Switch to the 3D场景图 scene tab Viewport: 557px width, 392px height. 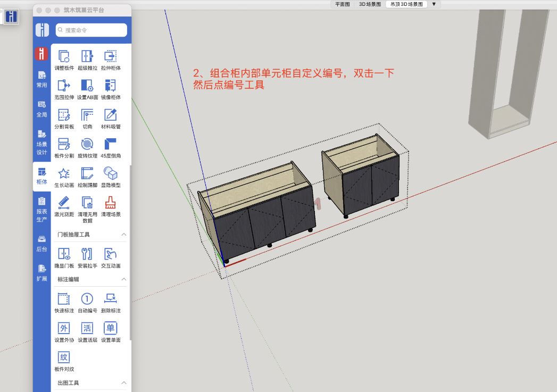click(370, 4)
